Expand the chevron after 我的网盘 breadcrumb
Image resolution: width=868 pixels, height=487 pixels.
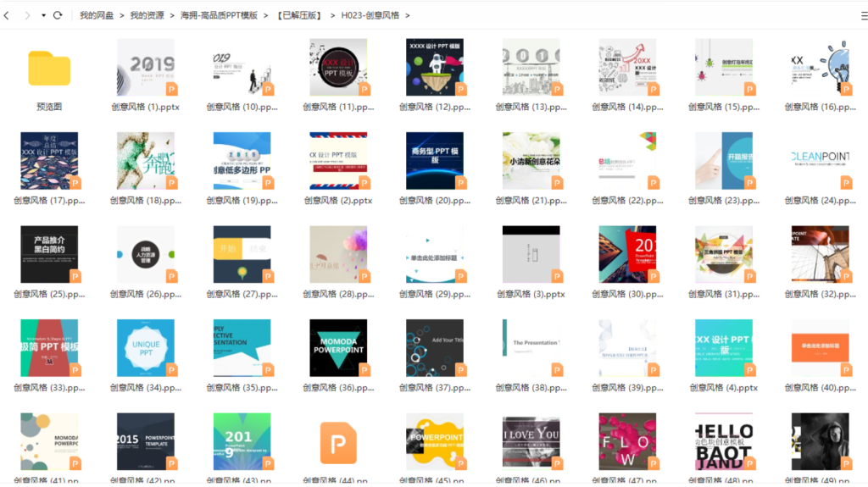tap(122, 15)
